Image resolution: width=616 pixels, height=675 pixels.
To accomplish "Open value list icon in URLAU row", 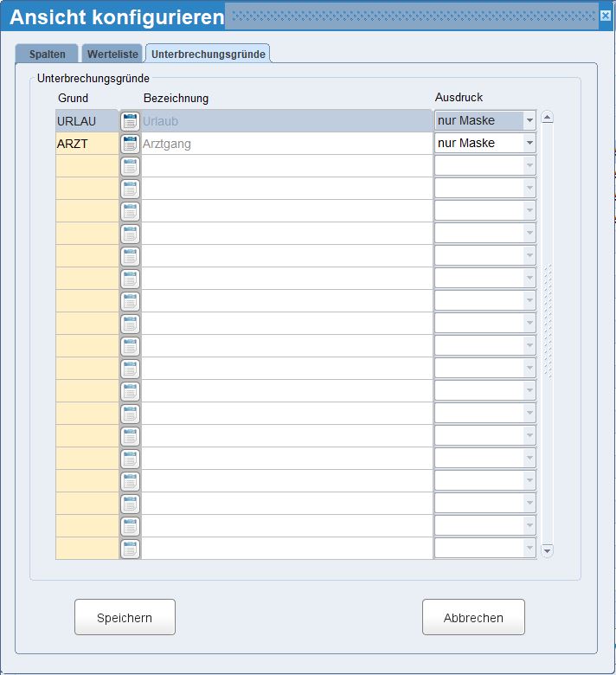I will (130, 121).
